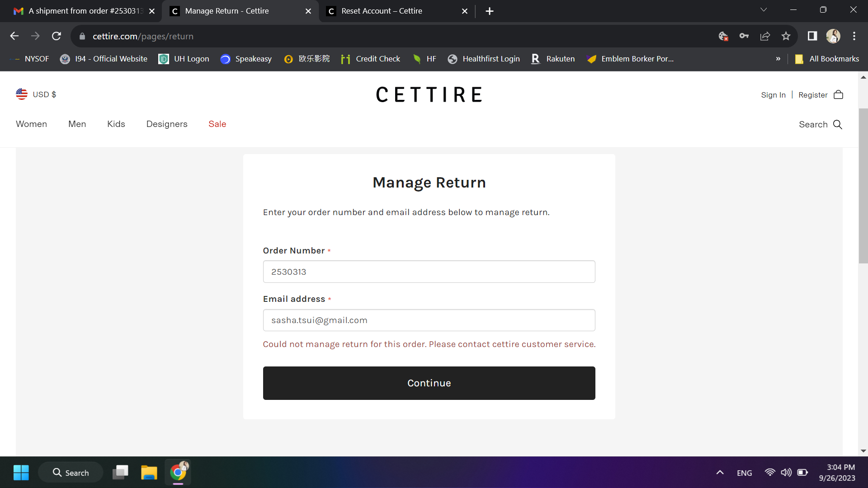Open the Chrome side panel icon
The width and height of the screenshot is (868, 488).
[812, 36]
